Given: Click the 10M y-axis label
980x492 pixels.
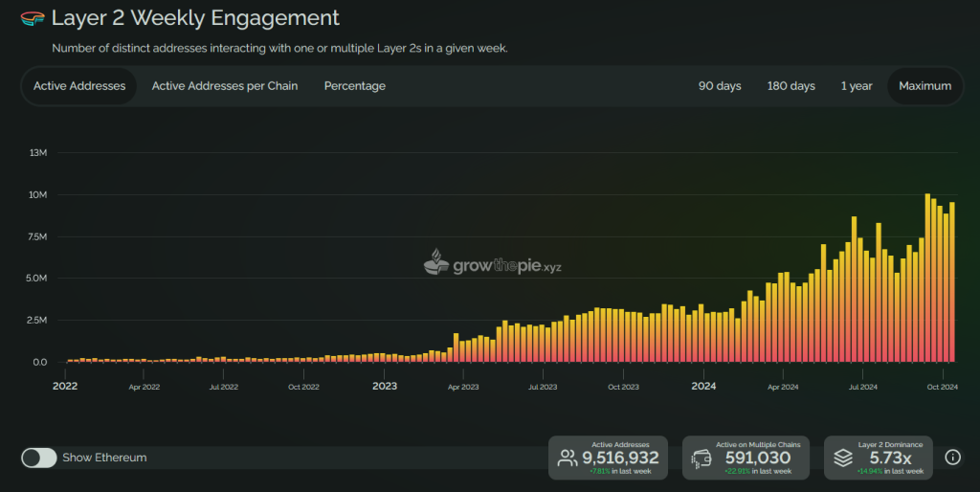Looking at the screenshot, I should [x=37, y=194].
